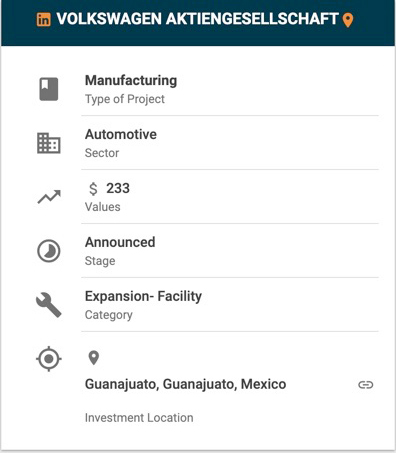Click the dollar sign before 233
The image size is (396, 453).
click(x=93, y=189)
